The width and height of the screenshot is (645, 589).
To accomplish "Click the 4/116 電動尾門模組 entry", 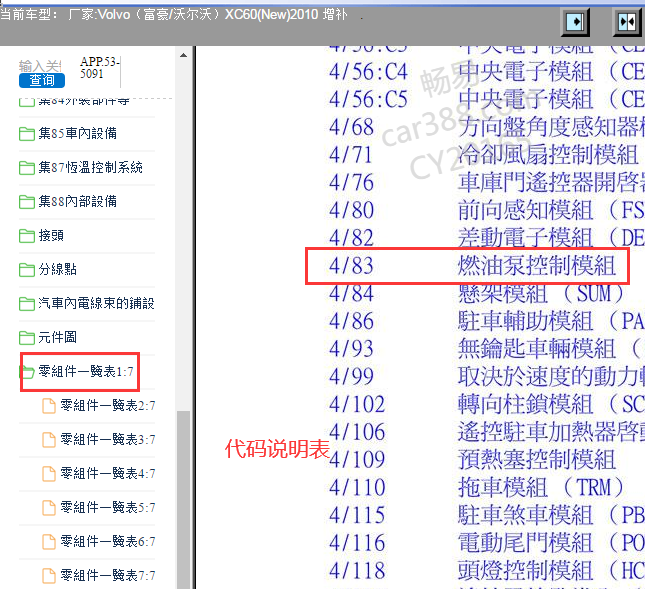I will pos(487,543).
